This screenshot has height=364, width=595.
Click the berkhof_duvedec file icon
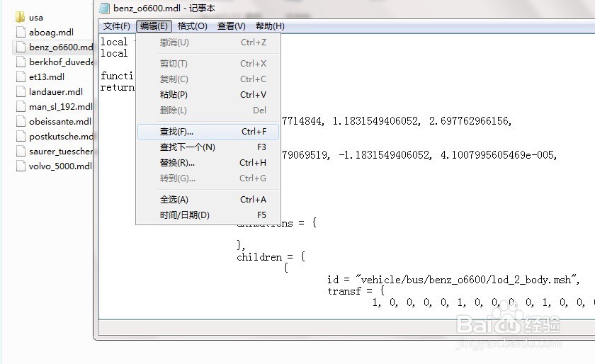click(21, 62)
